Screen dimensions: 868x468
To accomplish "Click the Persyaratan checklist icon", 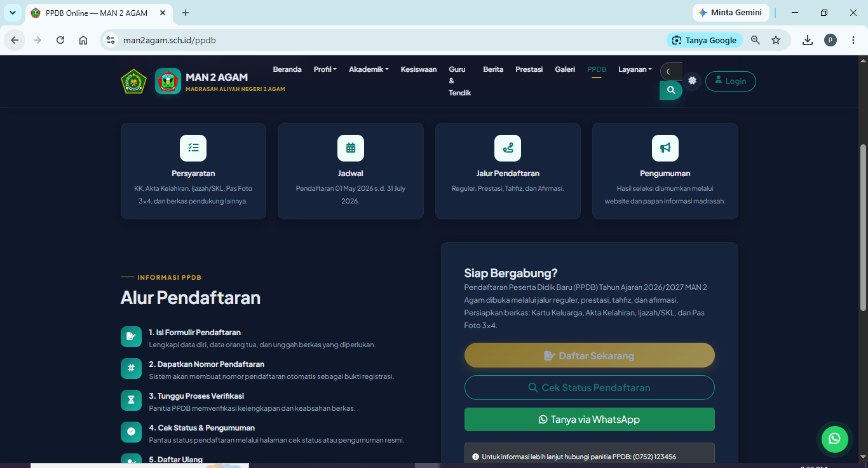I will click(193, 148).
